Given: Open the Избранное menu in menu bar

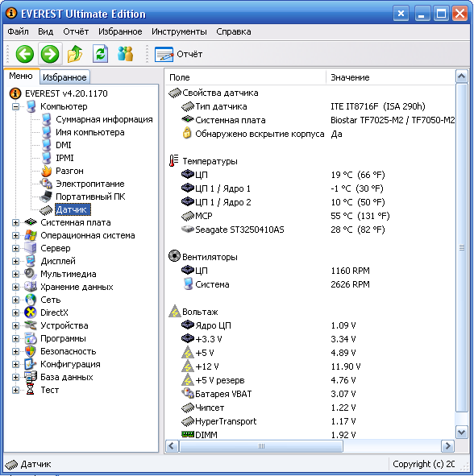Looking at the screenshot, I should coord(120,31).
